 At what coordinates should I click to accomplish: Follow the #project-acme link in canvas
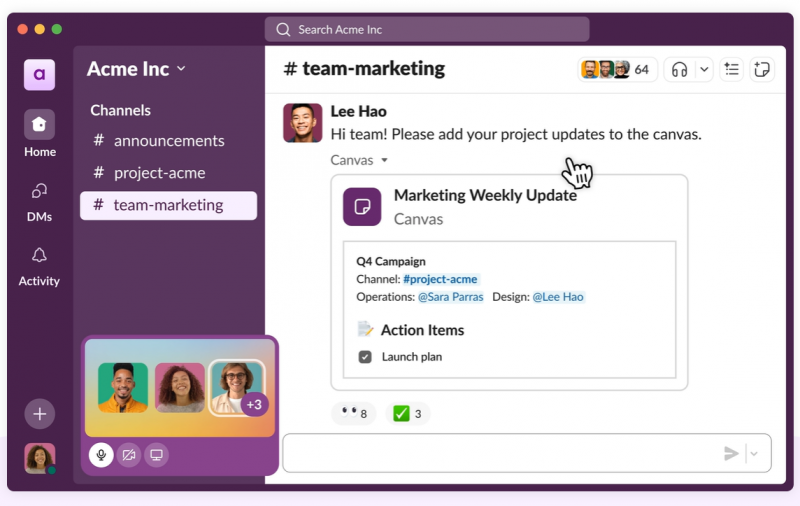pyautogui.click(x=440, y=279)
